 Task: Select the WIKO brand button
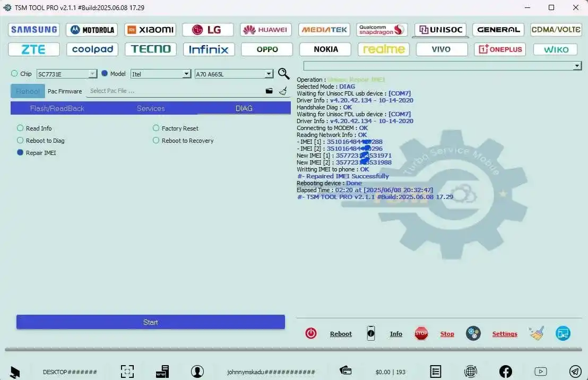point(555,49)
